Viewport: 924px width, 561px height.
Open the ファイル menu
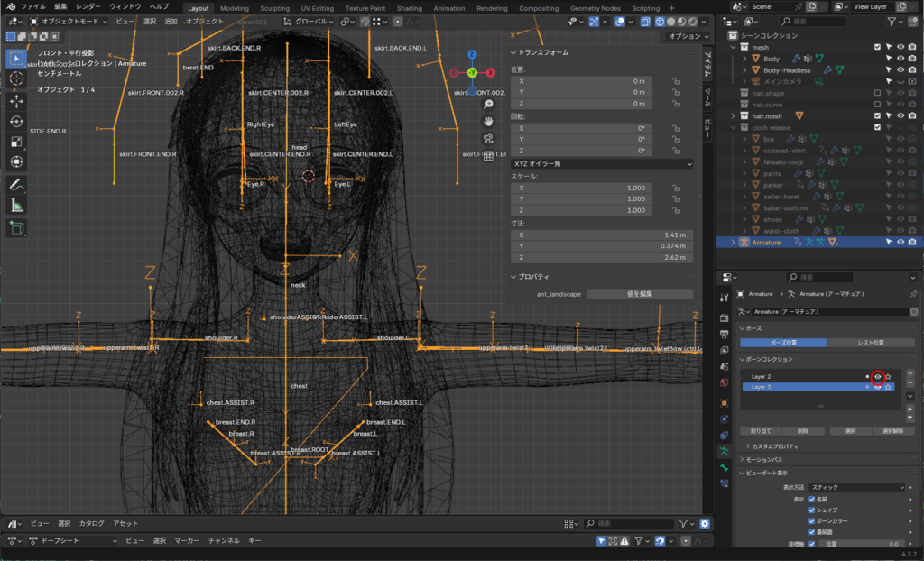32,6
